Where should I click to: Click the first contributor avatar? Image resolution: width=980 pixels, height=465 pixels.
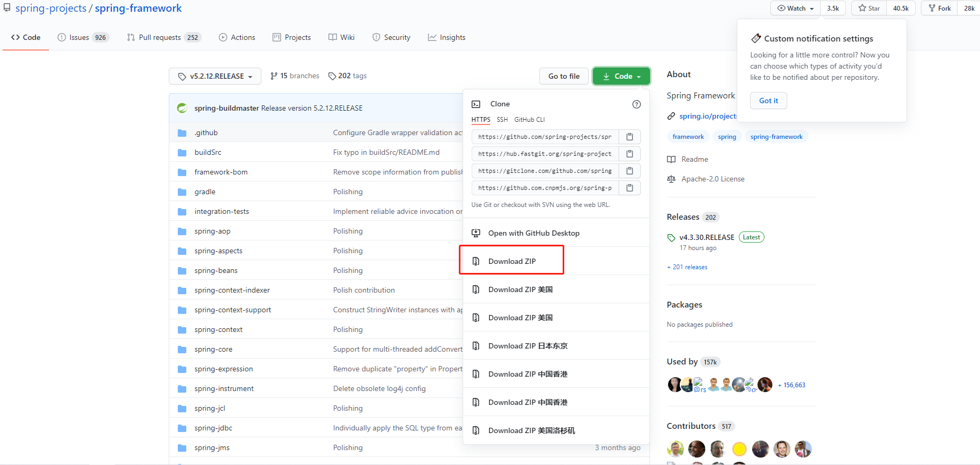(676, 450)
